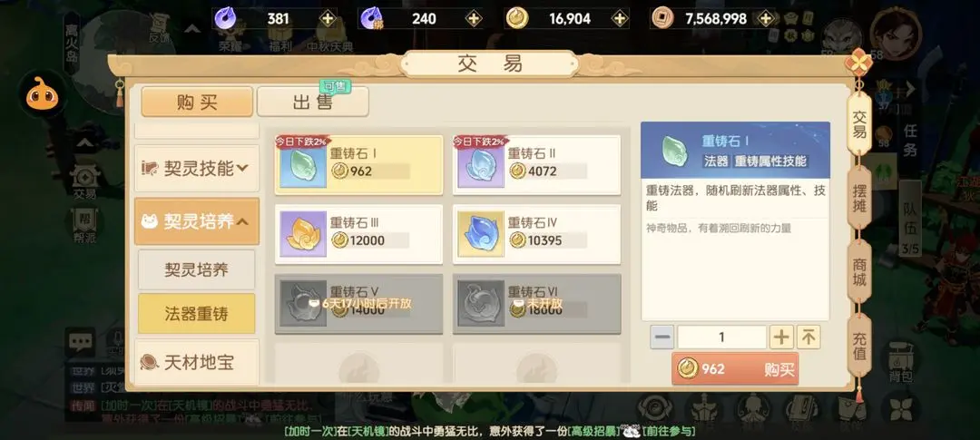Add more gold coins with plus icon
This screenshot has width=980, height=440.
(620, 19)
